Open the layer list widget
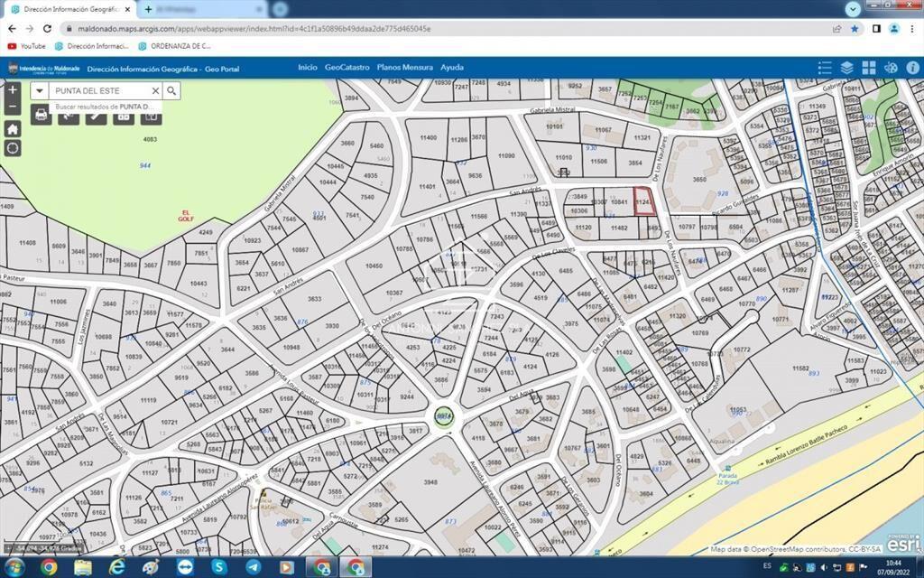The width and height of the screenshot is (924, 578). (846, 68)
